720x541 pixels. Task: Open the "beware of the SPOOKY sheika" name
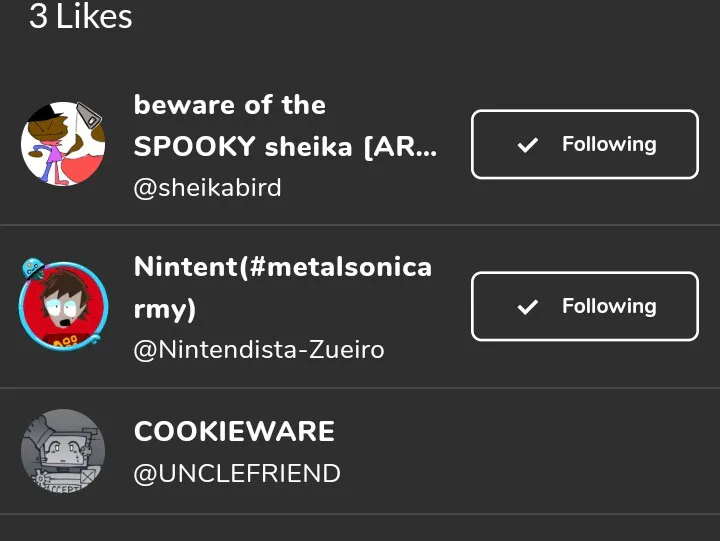click(x=284, y=126)
